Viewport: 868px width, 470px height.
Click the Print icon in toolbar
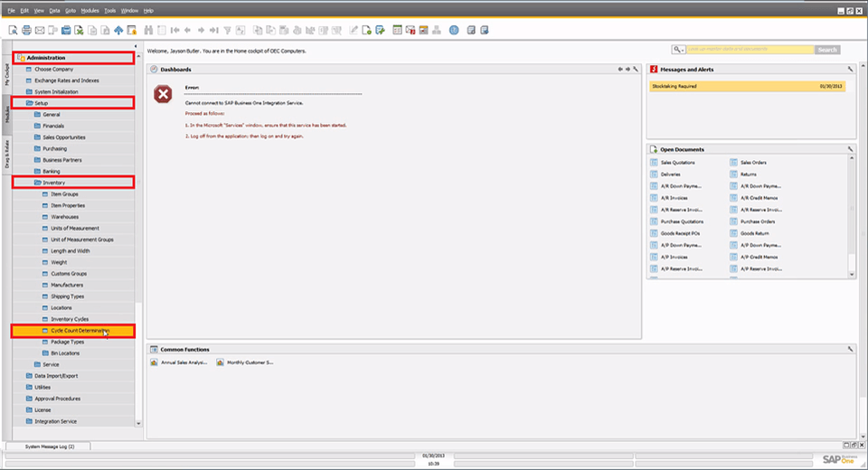pos(26,31)
